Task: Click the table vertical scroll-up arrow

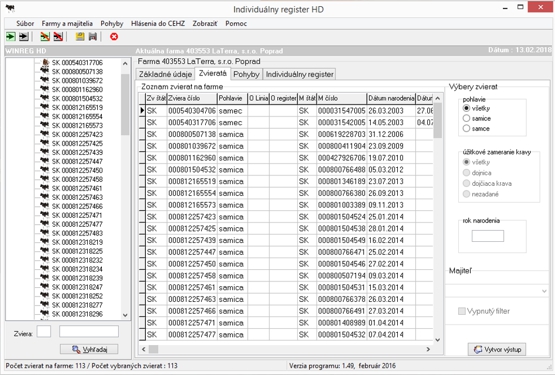Action: [x=437, y=98]
